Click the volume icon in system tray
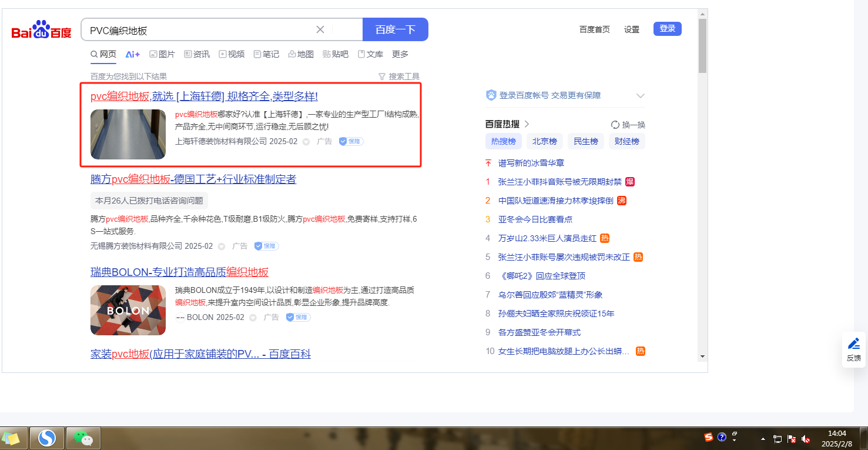Viewport: 868px width, 450px height. tap(806, 439)
